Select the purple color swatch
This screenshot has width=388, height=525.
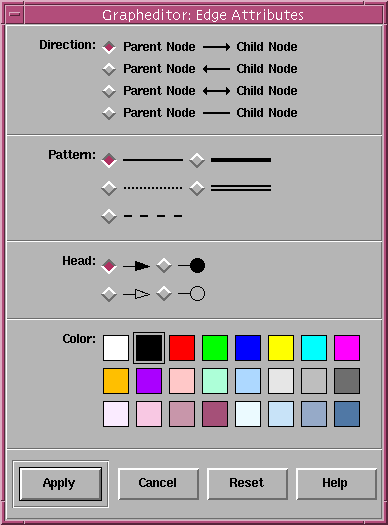tap(149, 381)
